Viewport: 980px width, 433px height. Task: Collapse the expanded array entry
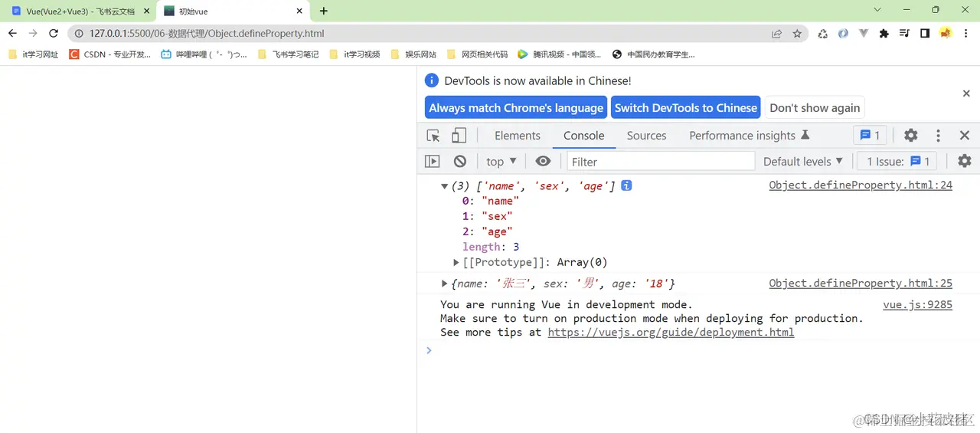click(x=444, y=186)
